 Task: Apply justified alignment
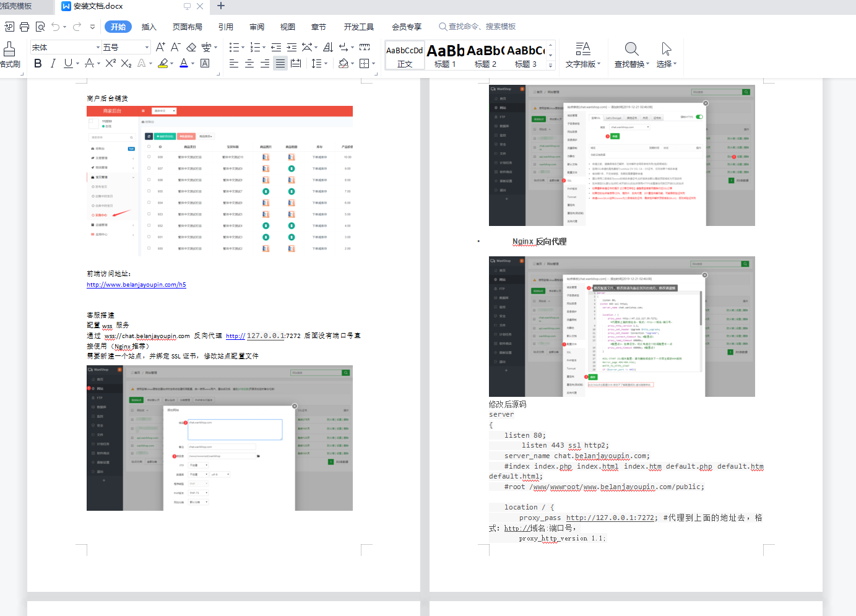coord(280,63)
